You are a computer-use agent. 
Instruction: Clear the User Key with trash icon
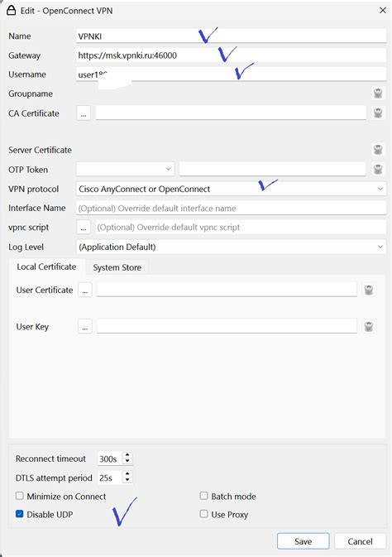pos(369,326)
